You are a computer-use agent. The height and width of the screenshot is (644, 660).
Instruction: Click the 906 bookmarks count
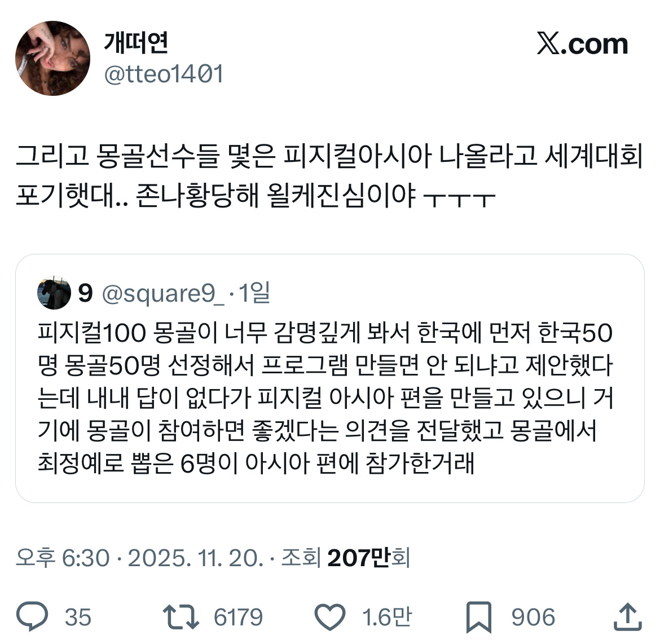[533, 617]
